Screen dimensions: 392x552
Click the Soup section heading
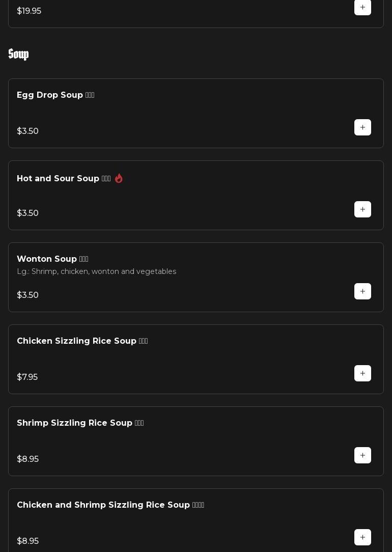pos(19,54)
